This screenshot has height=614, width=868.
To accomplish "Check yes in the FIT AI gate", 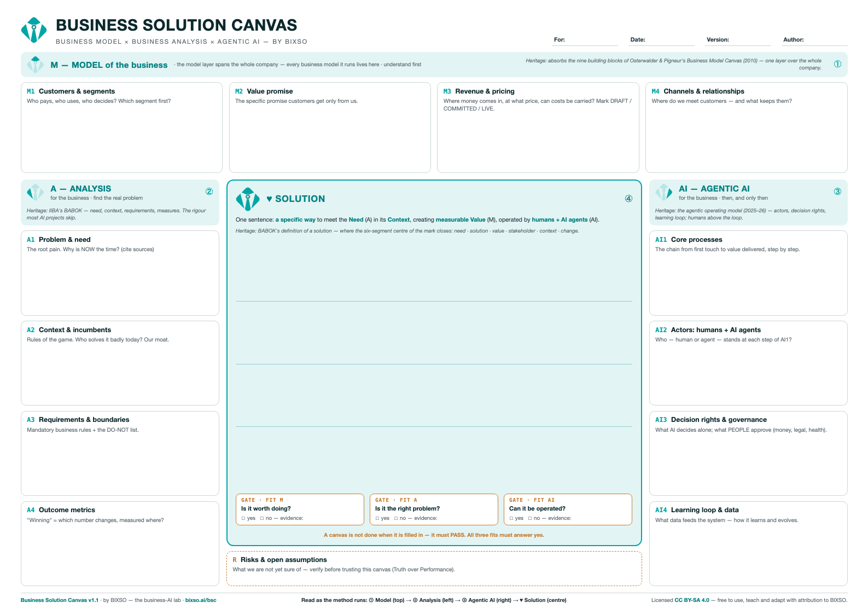I will coord(511,518).
